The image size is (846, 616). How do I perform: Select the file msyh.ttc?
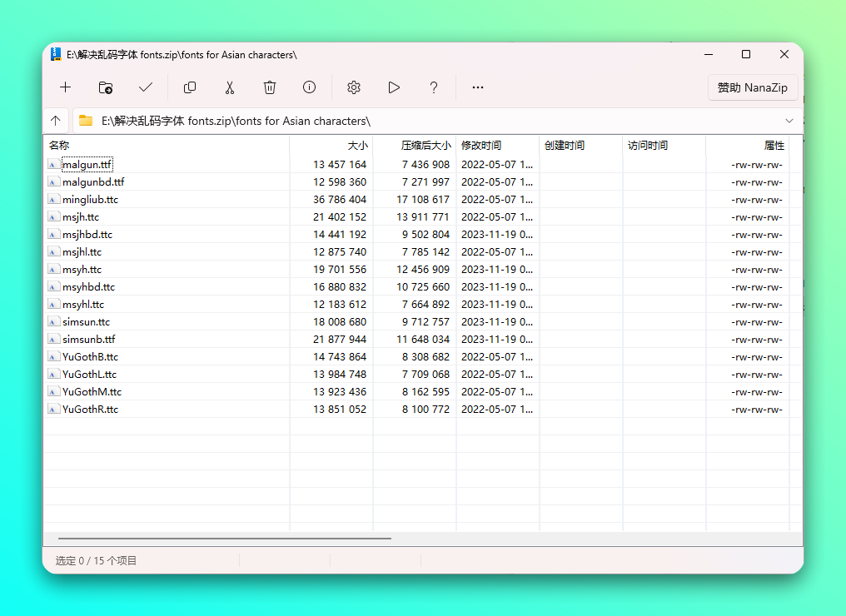pos(82,270)
